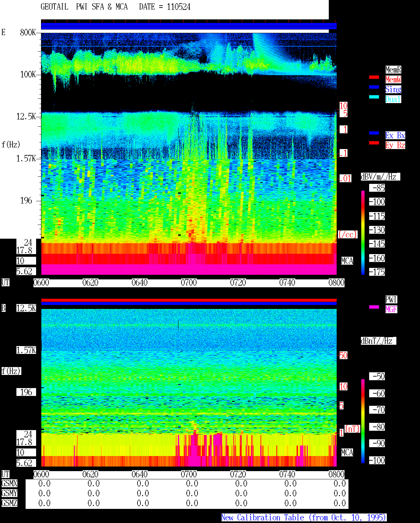Click the blue Ex Bx legend swatch
This screenshot has width=420, height=523.
[x=374, y=133]
